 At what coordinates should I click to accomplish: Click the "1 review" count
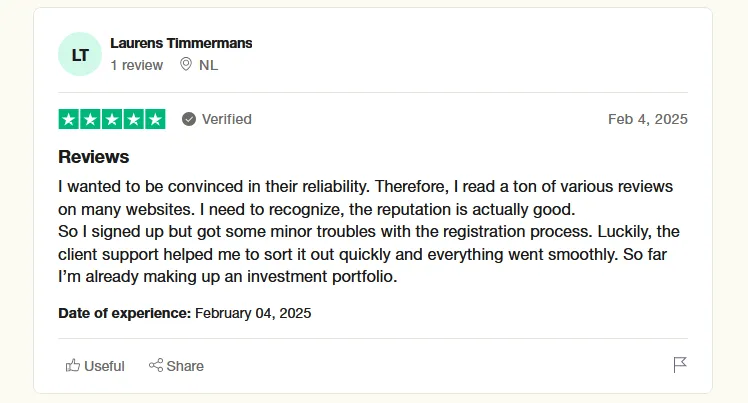[x=136, y=65]
